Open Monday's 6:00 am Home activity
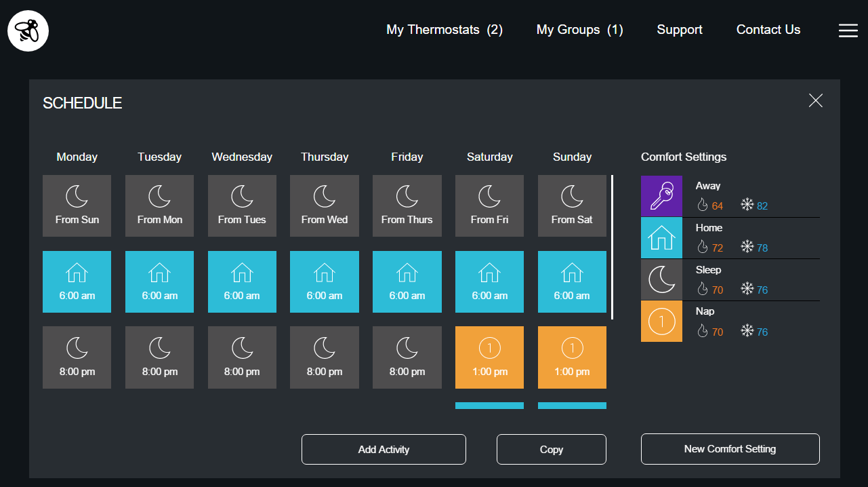 click(77, 281)
